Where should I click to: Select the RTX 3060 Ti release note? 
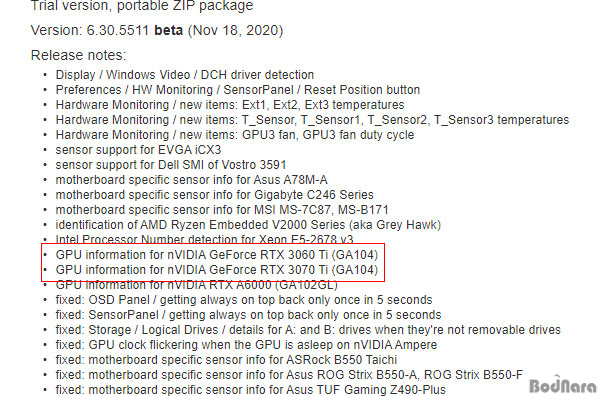[x=217, y=255]
